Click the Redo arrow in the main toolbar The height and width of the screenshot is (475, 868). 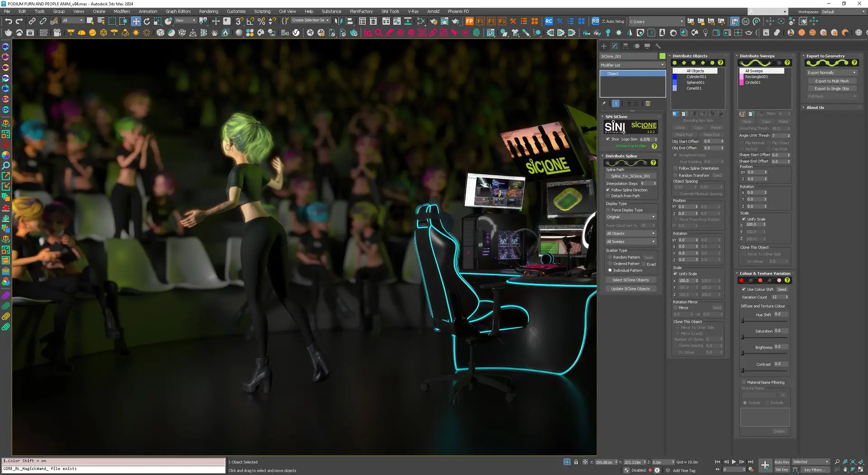[x=19, y=21]
